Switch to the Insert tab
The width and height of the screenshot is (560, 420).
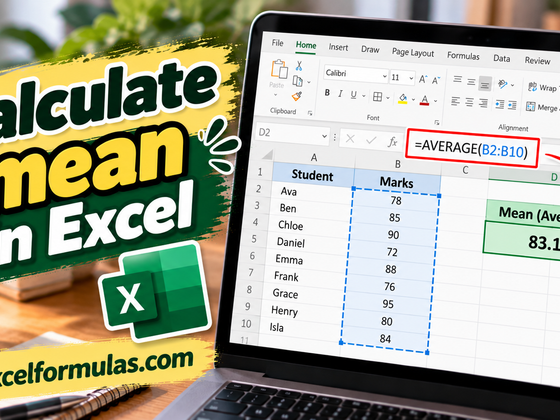point(338,47)
